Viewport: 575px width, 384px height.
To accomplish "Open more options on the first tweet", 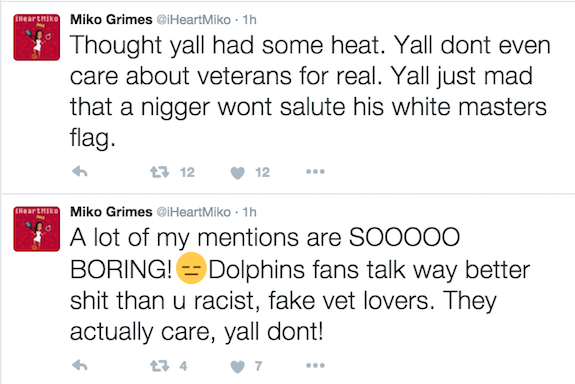I will pos(315,172).
